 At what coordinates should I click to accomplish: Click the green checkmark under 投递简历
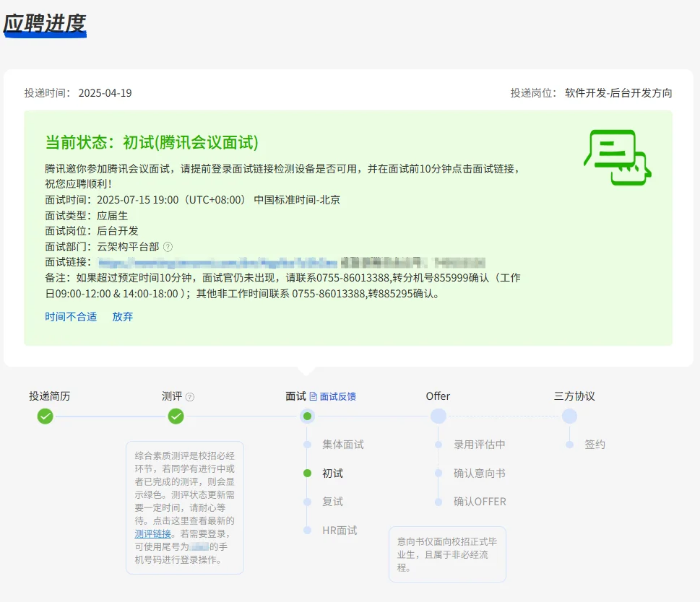(45, 416)
